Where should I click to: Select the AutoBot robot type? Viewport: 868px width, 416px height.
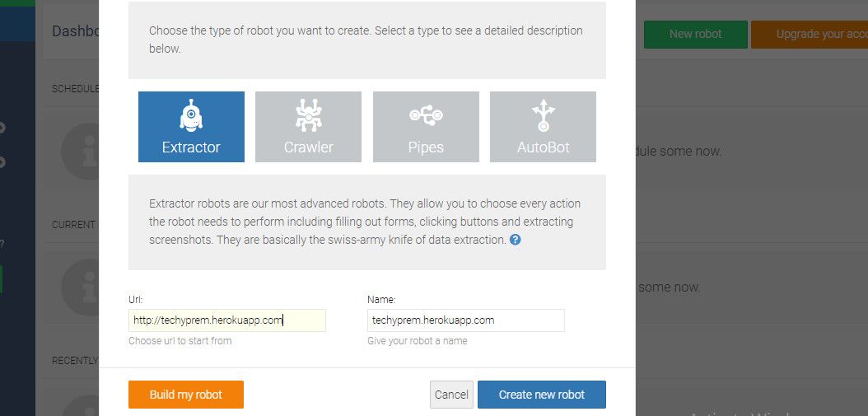(543, 127)
